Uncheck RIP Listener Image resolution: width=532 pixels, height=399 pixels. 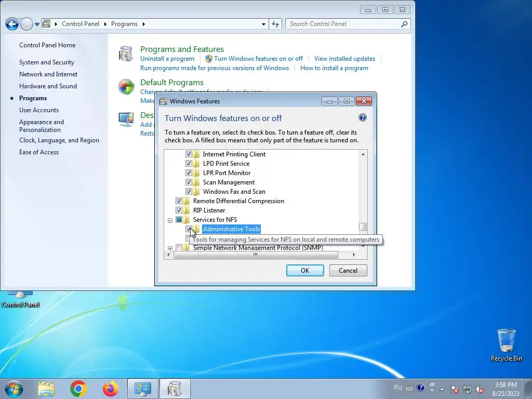pyautogui.click(x=179, y=210)
